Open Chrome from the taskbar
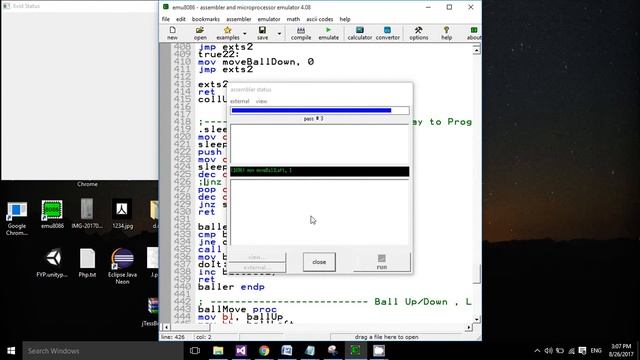This screenshot has width=640, height=360. pyautogui.click(x=264, y=351)
